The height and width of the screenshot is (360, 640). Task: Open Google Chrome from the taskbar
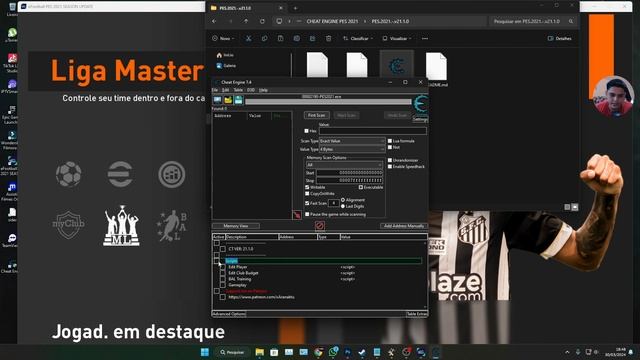click(x=318, y=352)
